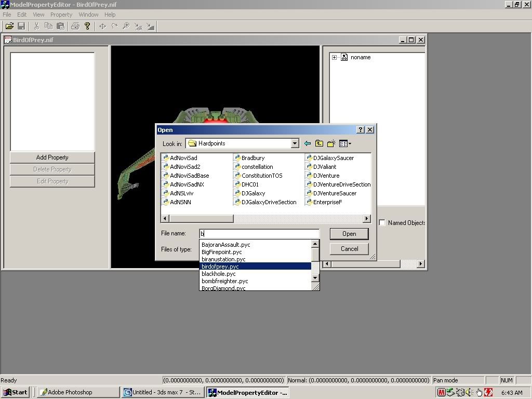This screenshot has height=399, width=532.
Task: Click the dialog help question mark button
Action: [x=361, y=129]
